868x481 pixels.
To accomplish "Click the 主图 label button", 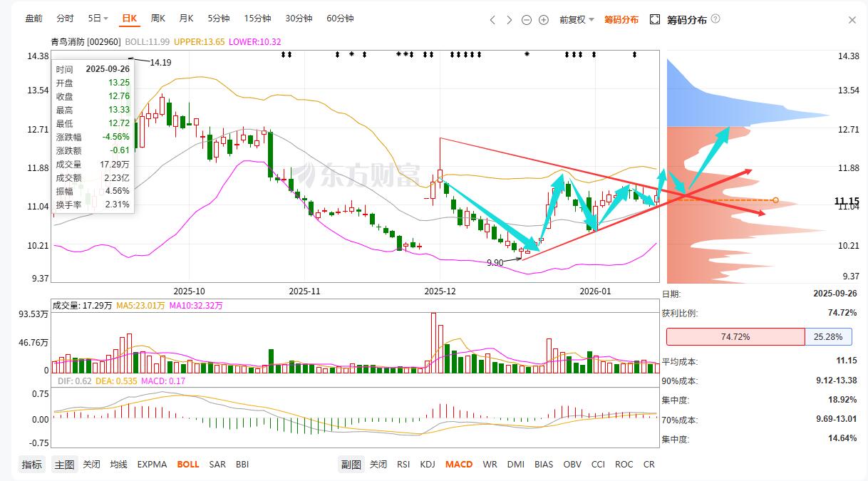I will coord(65,465).
